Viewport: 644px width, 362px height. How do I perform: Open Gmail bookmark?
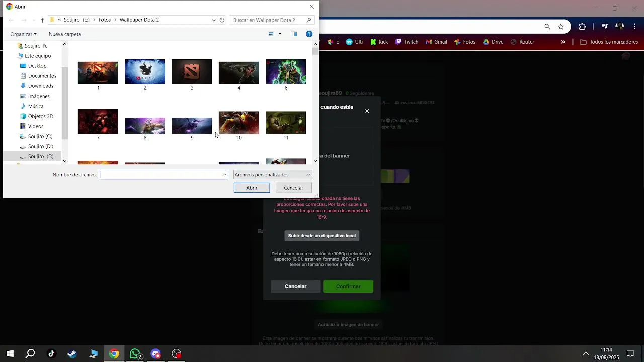pyautogui.click(x=436, y=42)
